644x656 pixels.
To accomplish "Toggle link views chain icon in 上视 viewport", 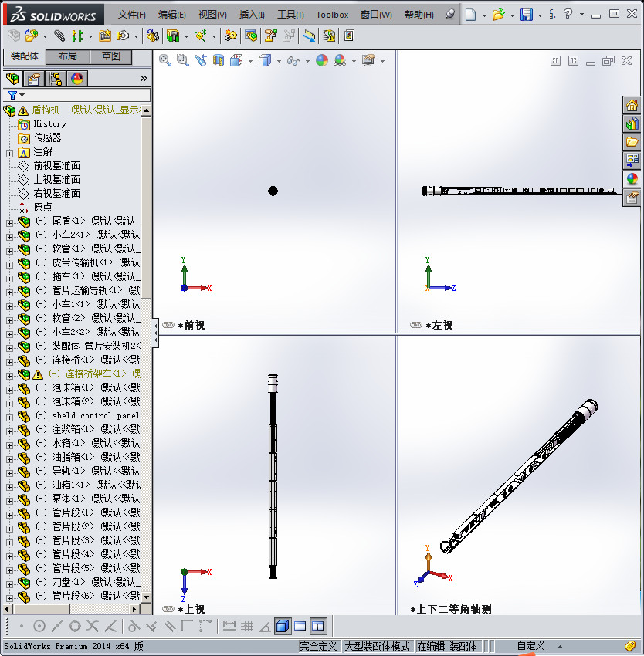I will [x=168, y=609].
